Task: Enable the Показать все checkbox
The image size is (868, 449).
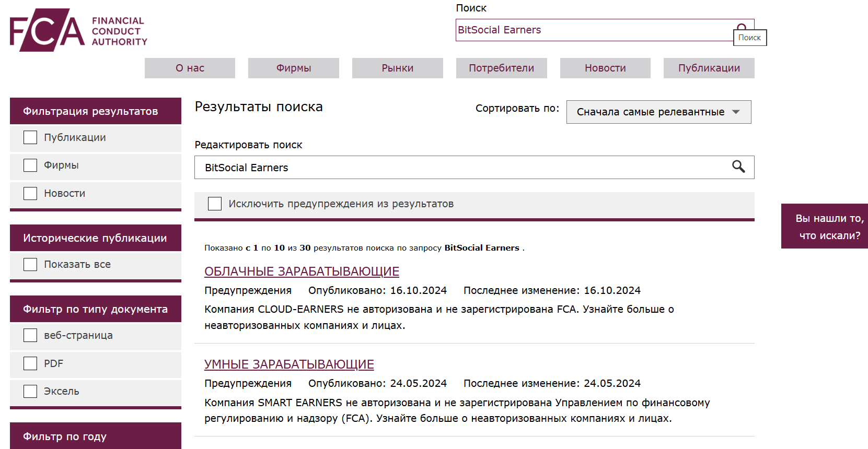Action: coord(30,265)
